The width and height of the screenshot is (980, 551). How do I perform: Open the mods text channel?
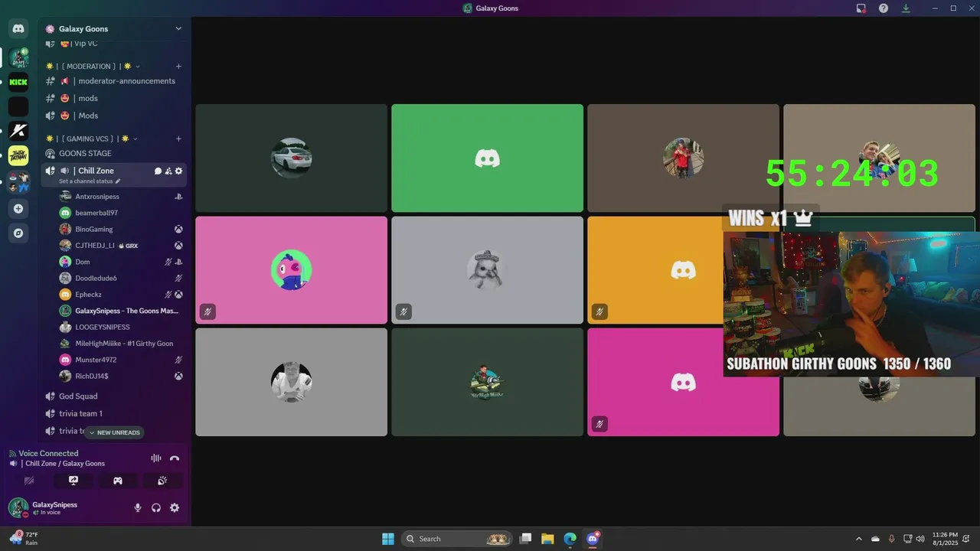pyautogui.click(x=113, y=98)
